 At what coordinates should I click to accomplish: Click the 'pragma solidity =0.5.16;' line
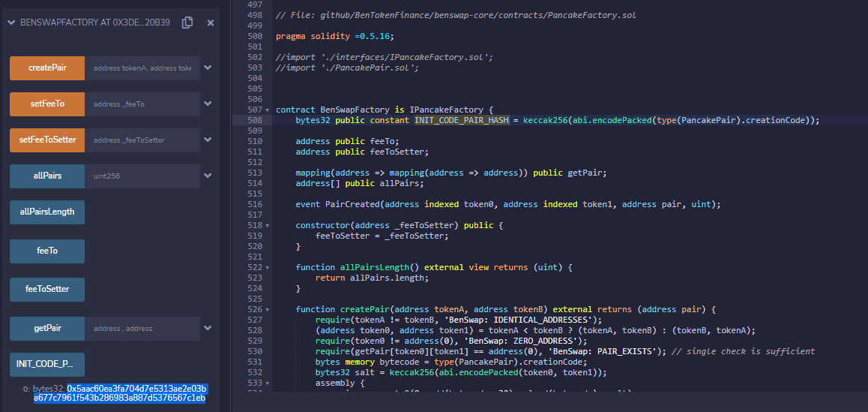[x=336, y=36]
